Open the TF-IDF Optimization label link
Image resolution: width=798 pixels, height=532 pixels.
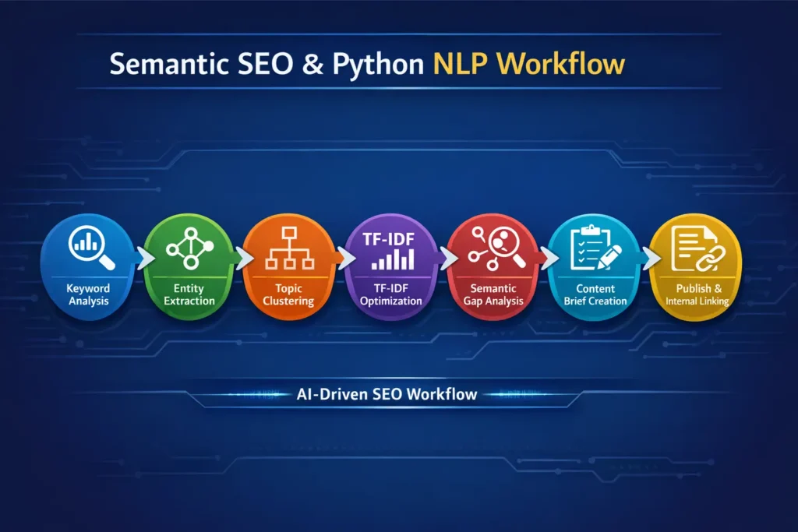(x=390, y=294)
